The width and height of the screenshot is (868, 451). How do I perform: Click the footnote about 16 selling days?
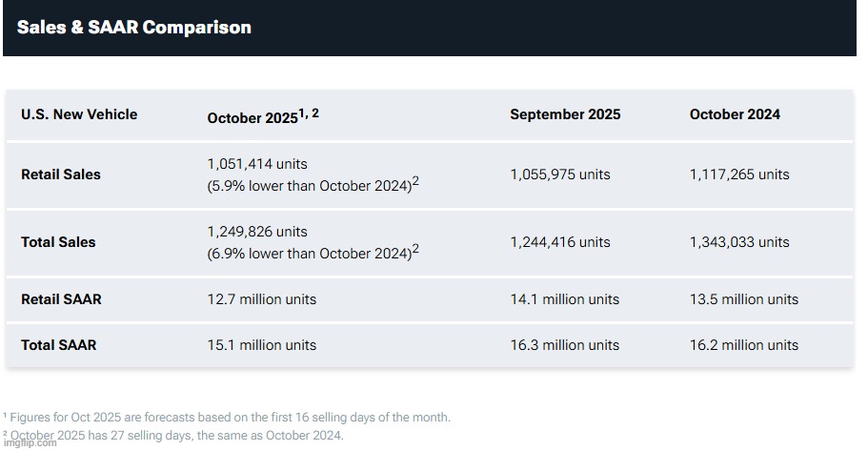pyautogui.click(x=229, y=418)
